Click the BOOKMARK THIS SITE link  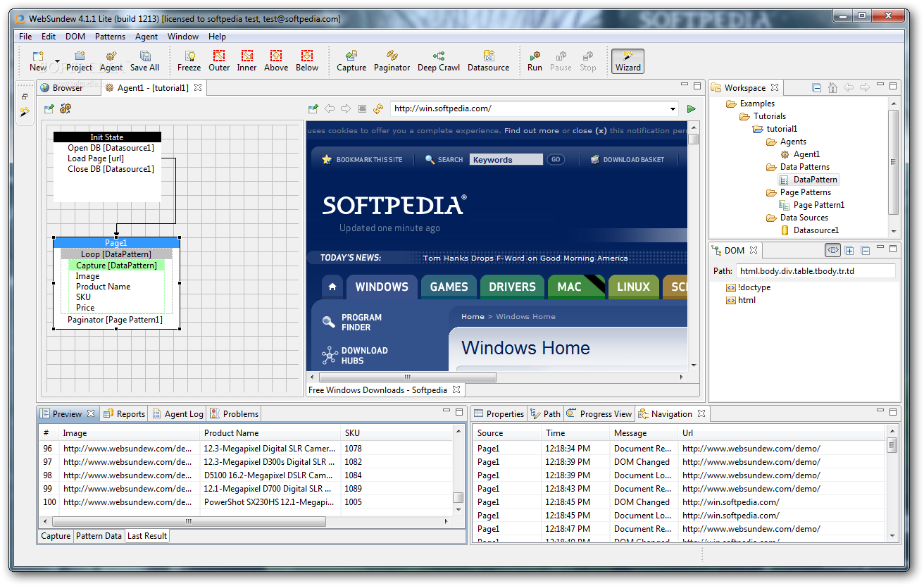point(362,160)
